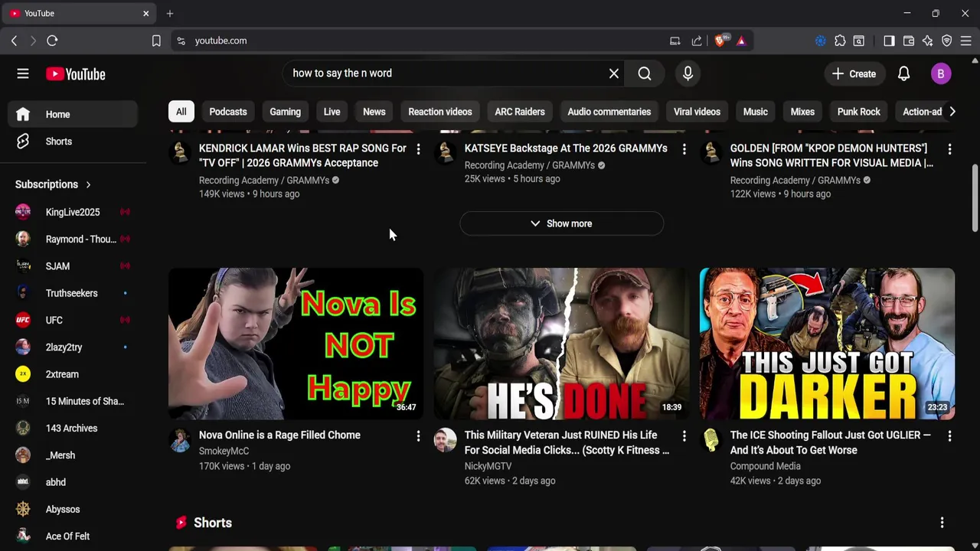Select Mixes filter chip
Viewport: 980px width, 551px height.
[802, 112]
